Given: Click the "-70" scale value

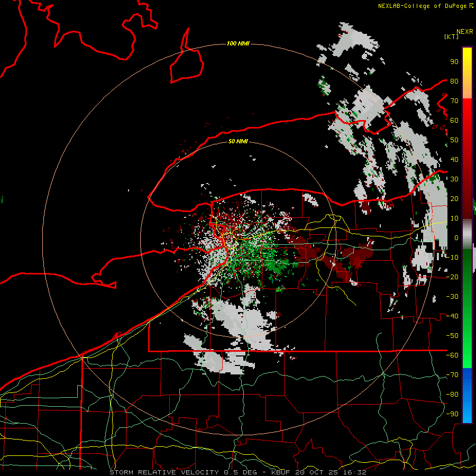Looking at the screenshot, I should coord(452,375).
